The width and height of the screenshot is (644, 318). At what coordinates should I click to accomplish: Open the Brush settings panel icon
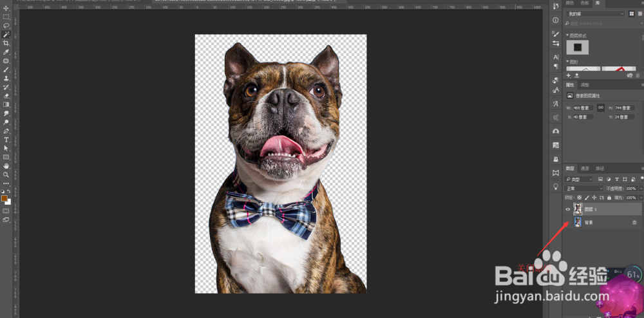tap(556, 34)
